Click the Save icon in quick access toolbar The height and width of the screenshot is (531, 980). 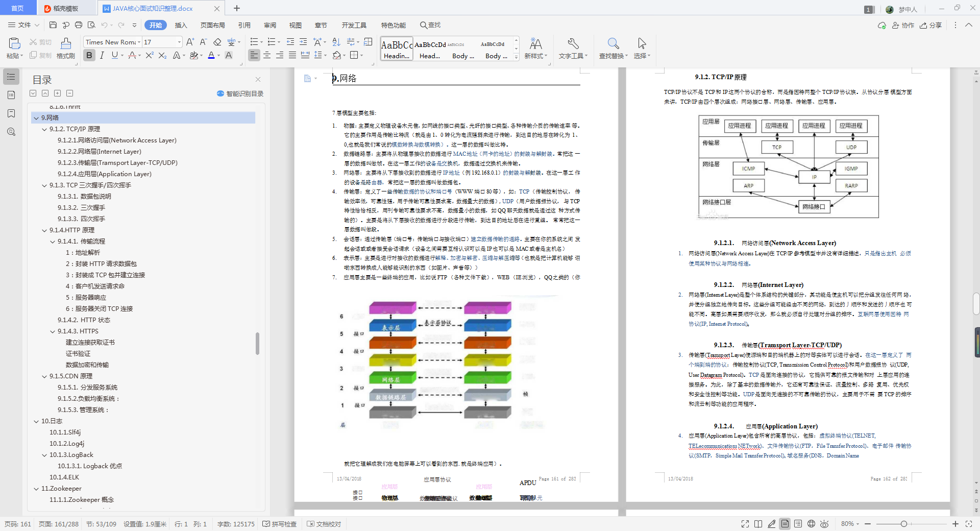pos(53,25)
